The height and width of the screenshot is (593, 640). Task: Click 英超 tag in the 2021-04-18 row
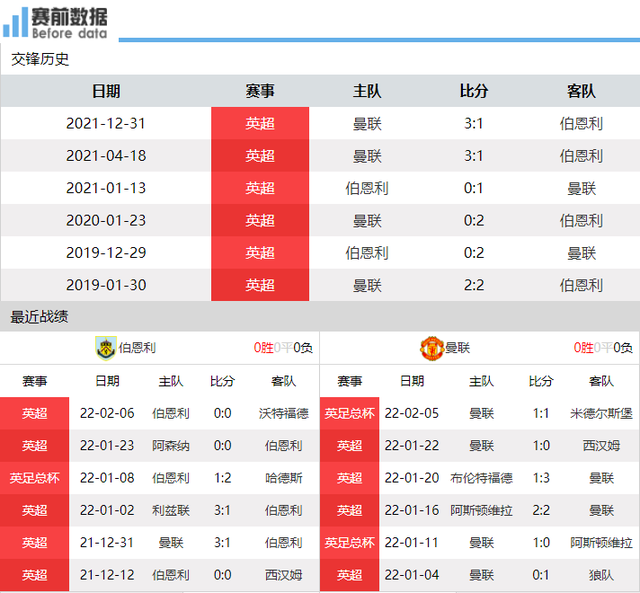(x=260, y=155)
